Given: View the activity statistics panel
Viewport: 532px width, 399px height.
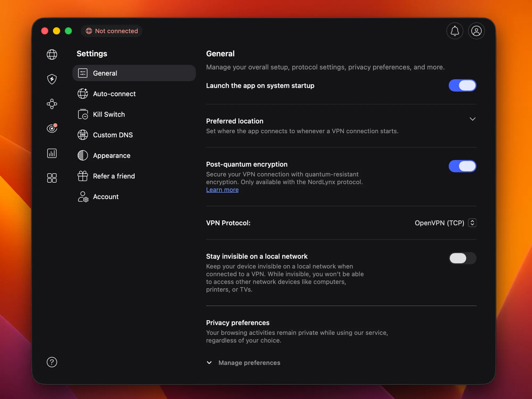Looking at the screenshot, I should [x=52, y=153].
